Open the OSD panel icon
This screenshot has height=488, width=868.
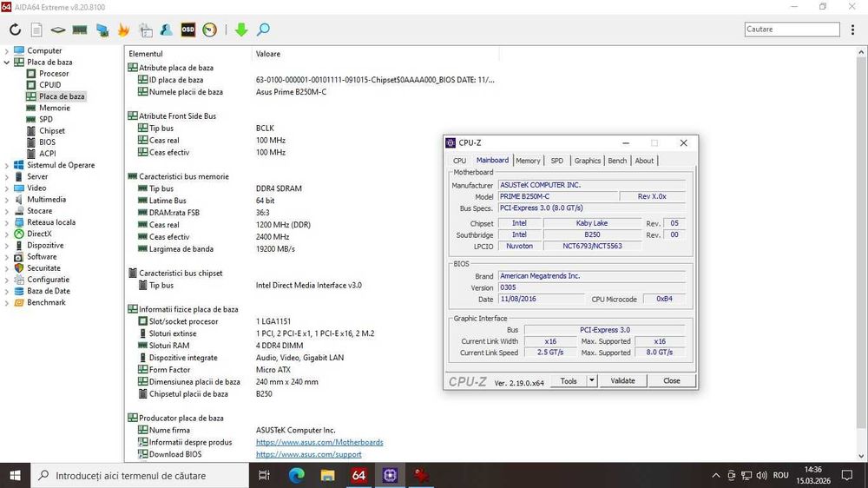pyautogui.click(x=188, y=30)
